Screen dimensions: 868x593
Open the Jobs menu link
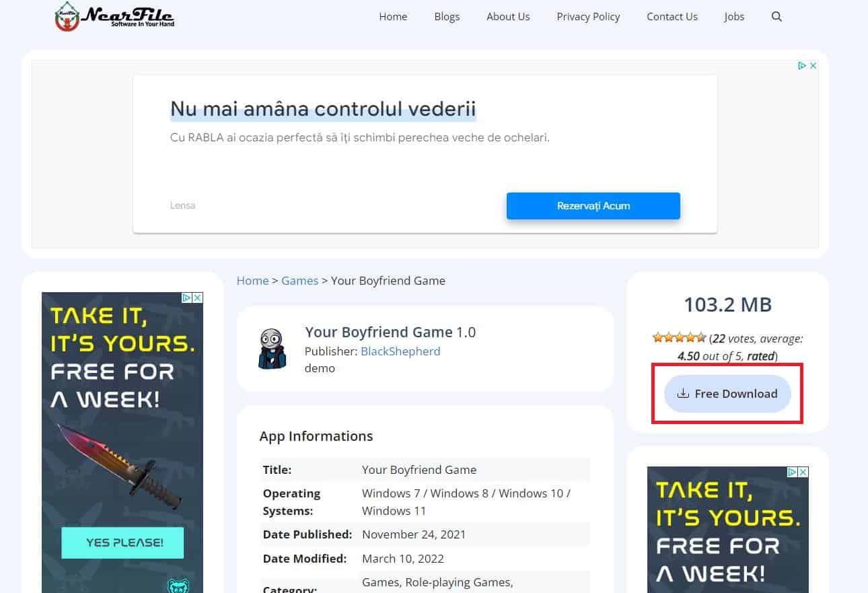point(734,17)
